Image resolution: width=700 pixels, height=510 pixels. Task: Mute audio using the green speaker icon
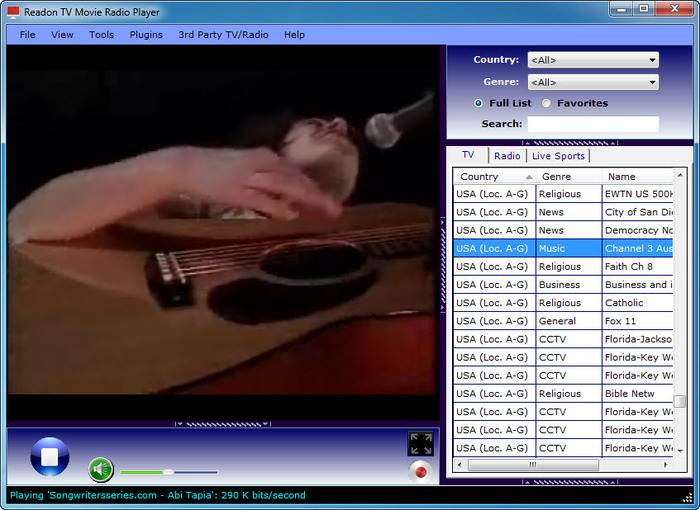click(x=101, y=469)
